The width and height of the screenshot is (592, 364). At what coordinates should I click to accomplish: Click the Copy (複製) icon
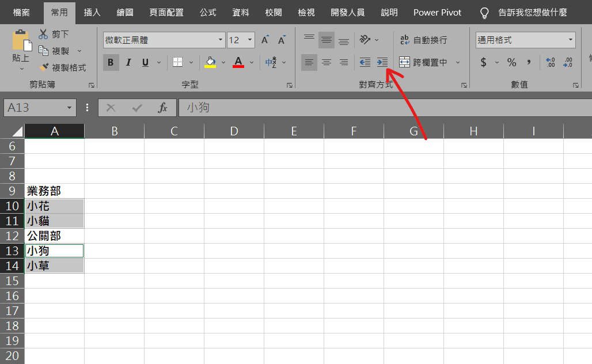(43, 51)
